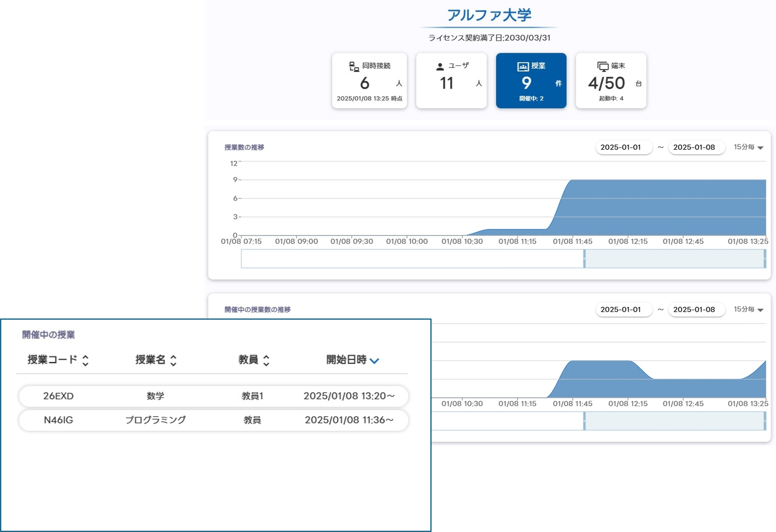Click left range handle of 開催中の授業数 slider
This screenshot has width=776, height=532.
584,421
